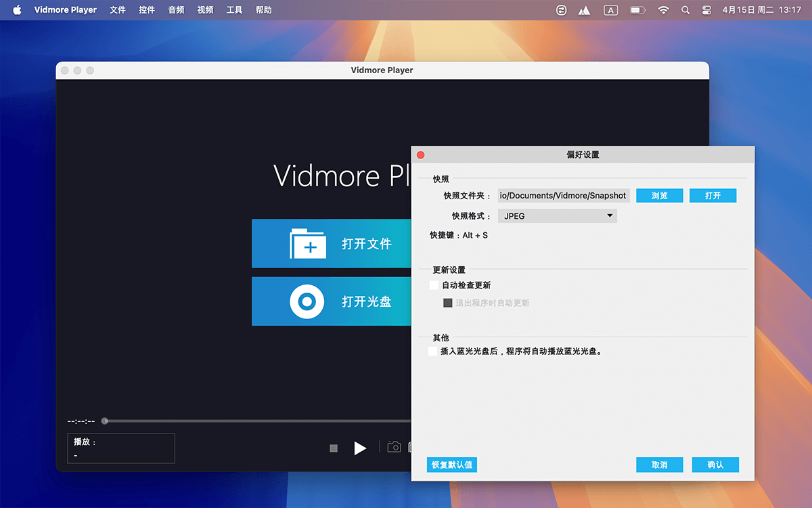The height and width of the screenshot is (508, 812).
Task: Click the Vidmore Player window title bar text
Action: click(382, 70)
